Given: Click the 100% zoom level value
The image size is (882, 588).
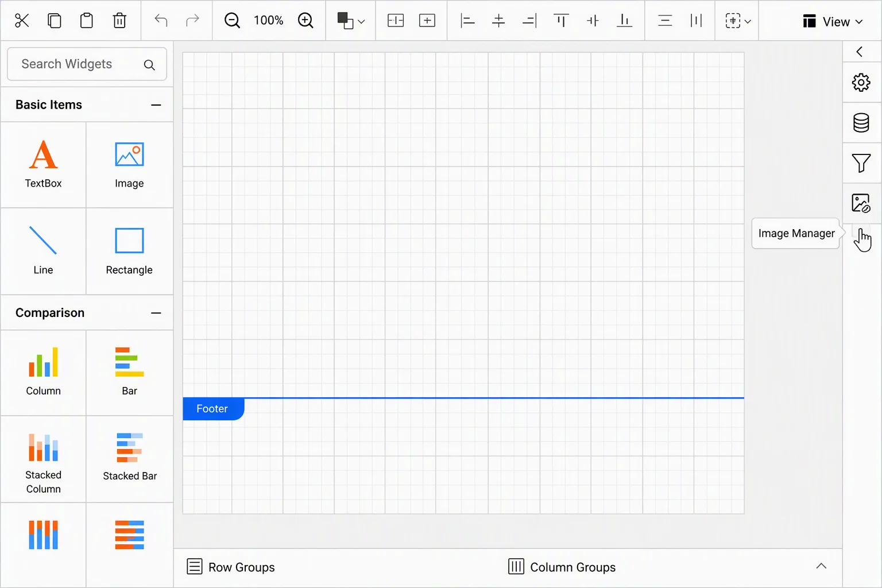Looking at the screenshot, I should pyautogui.click(x=269, y=21).
